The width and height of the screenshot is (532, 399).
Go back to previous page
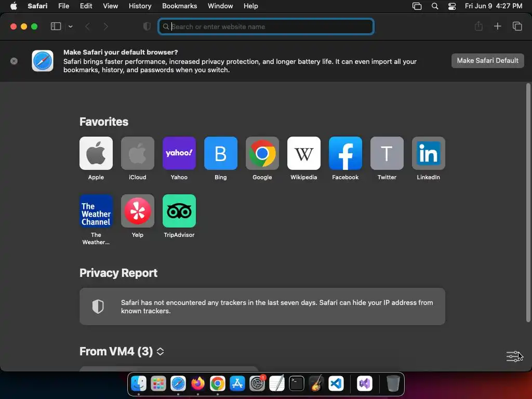point(87,26)
